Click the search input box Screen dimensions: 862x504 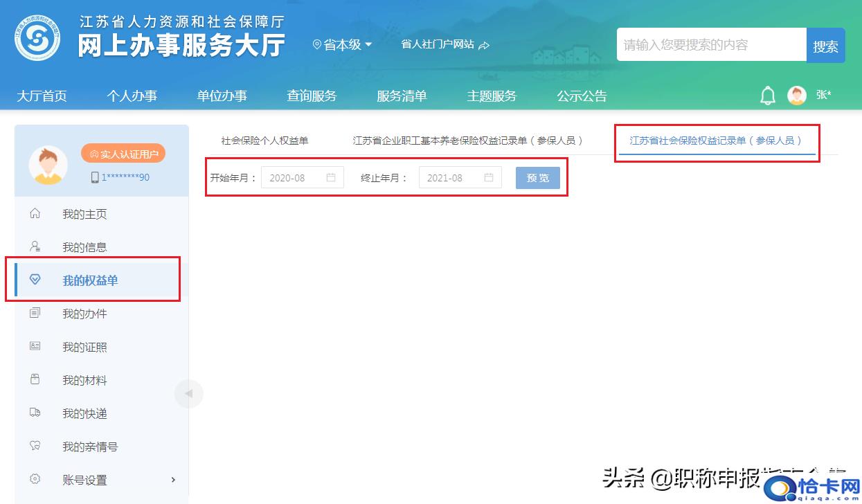click(711, 45)
